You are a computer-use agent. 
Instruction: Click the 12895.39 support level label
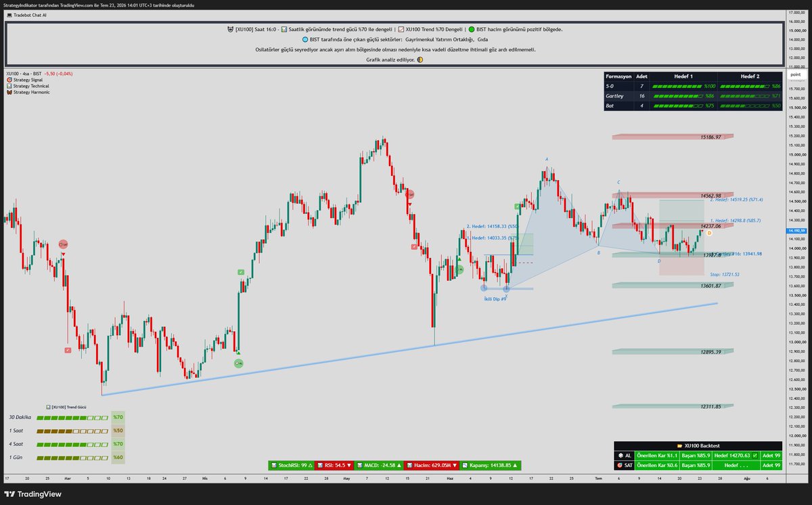(x=710, y=352)
